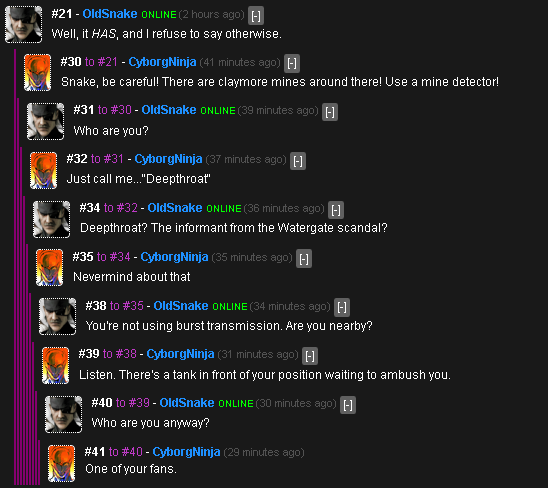This screenshot has height=488, width=548.
Task: Jump to parent comment via 'to #21'
Action: point(101,62)
